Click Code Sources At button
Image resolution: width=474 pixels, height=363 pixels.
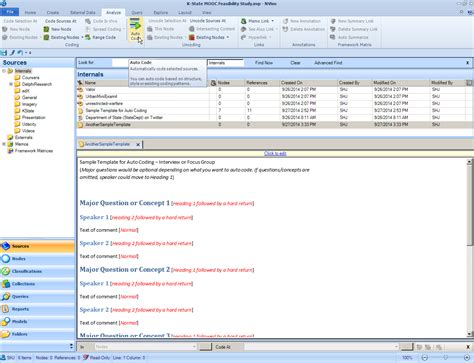(x=61, y=21)
